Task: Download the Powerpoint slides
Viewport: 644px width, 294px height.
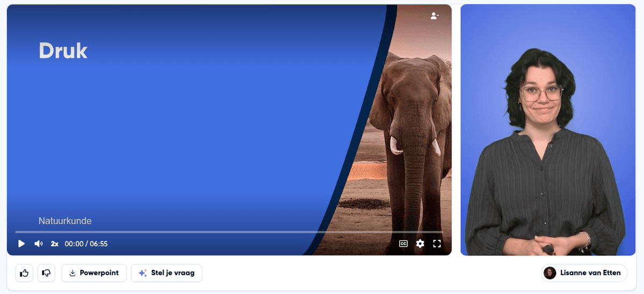Action: click(x=94, y=273)
